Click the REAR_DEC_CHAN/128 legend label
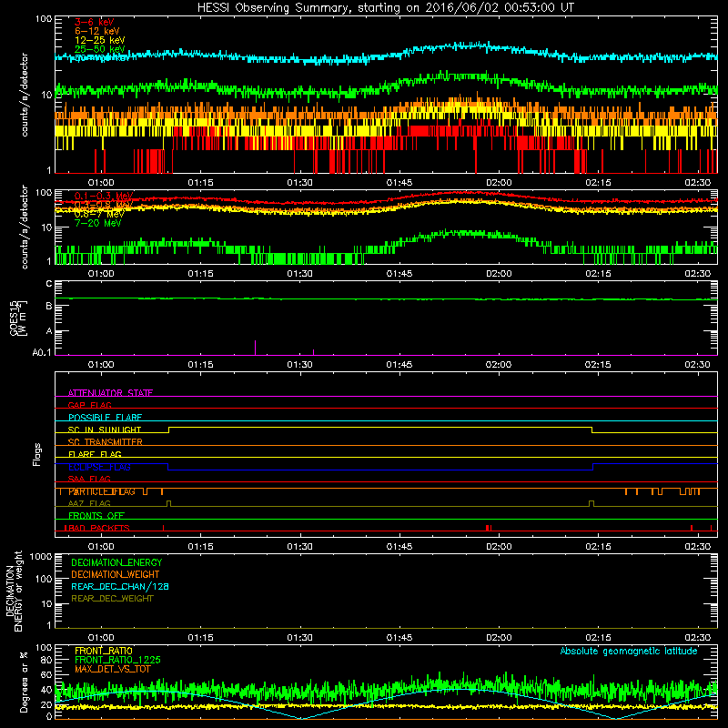The image size is (728, 728). click(x=120, y=586)
